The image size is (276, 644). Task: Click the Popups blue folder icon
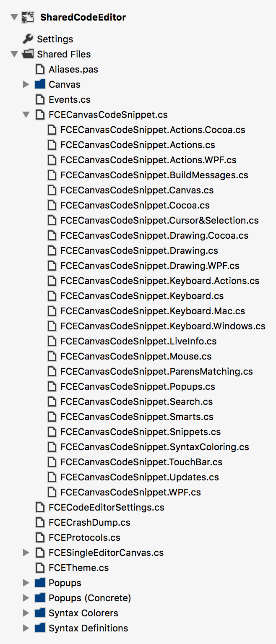point(40,583)
